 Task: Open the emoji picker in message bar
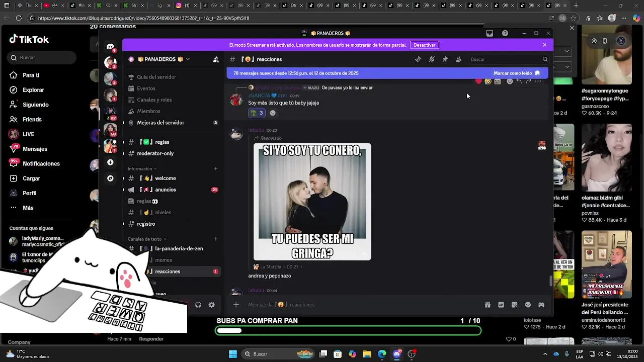point(528,305)
